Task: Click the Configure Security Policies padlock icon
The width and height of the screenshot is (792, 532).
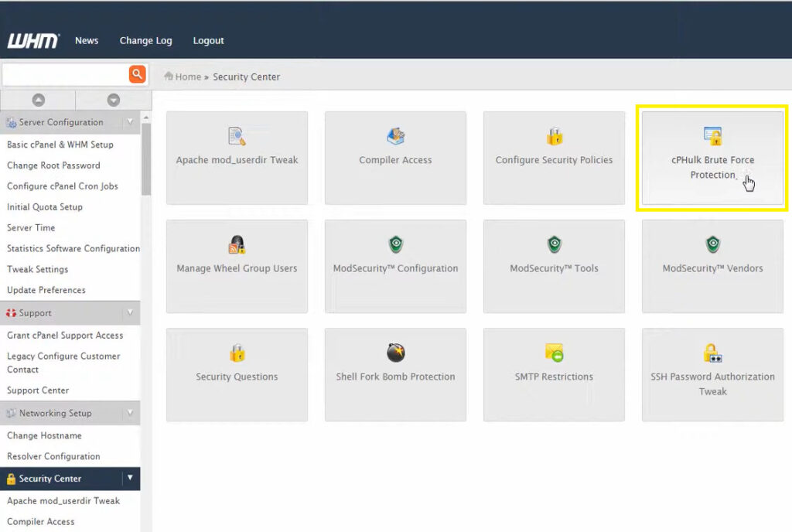Action: pyautogui.click(x=554, y=137)
